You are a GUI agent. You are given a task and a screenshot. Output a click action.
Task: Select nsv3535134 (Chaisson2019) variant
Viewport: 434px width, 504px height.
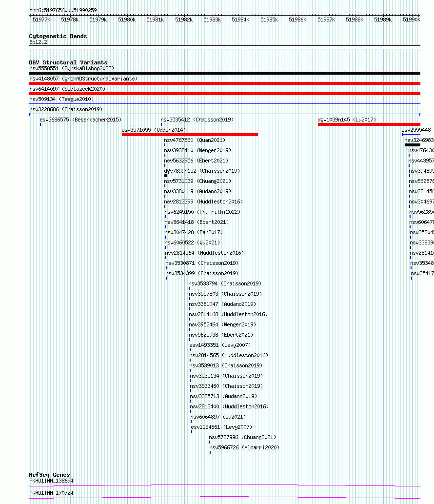coord(226,377)
